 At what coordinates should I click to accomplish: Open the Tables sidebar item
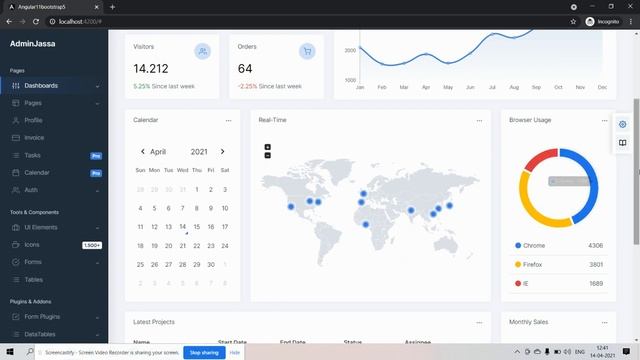click(54, 280)
